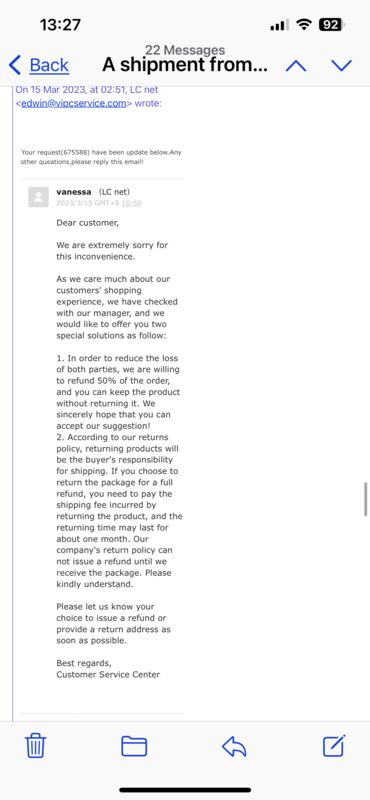Viewport: 370px width, 800px height.
Task: Tap the "On 15 Mar 2023" quoted header
Action: [87, 90]
